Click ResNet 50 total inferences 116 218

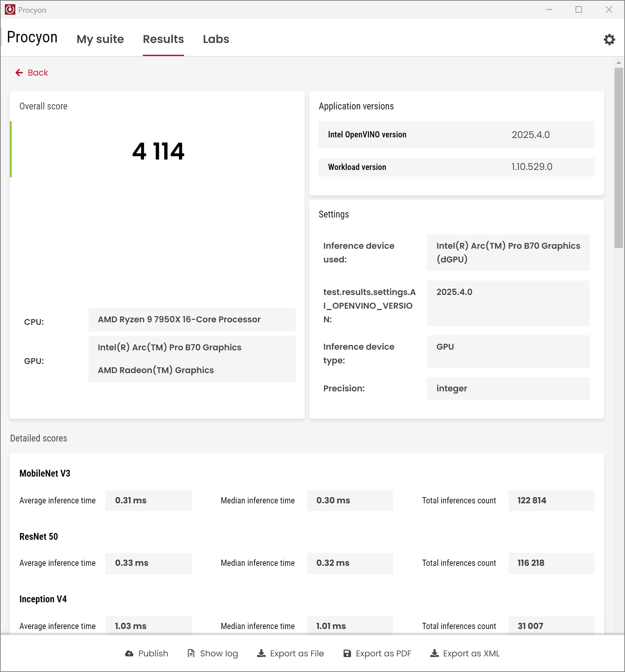pyautogui.click(x=551, y=563)
